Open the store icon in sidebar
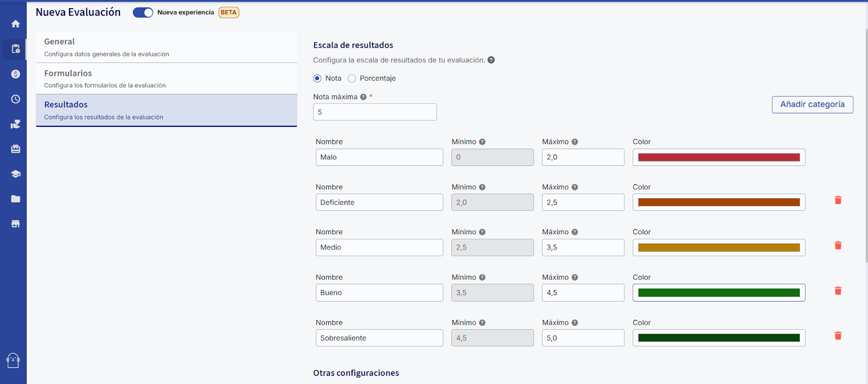 tap(16, 224)
